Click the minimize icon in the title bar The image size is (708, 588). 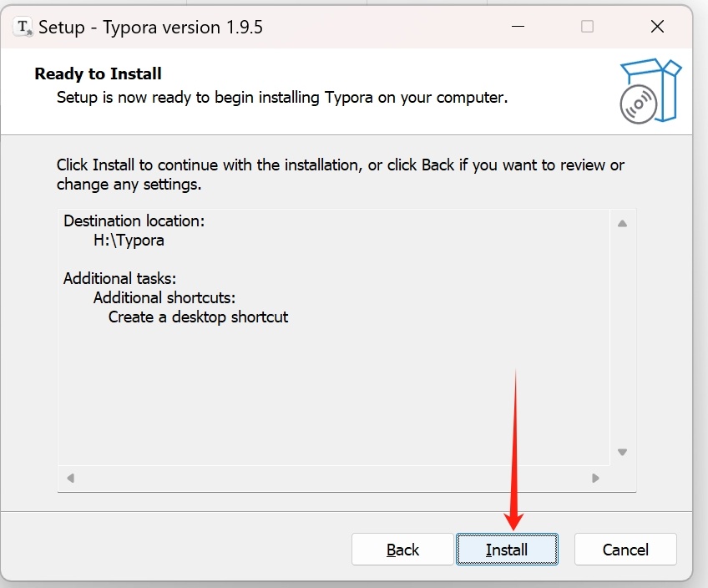point(518,26)
